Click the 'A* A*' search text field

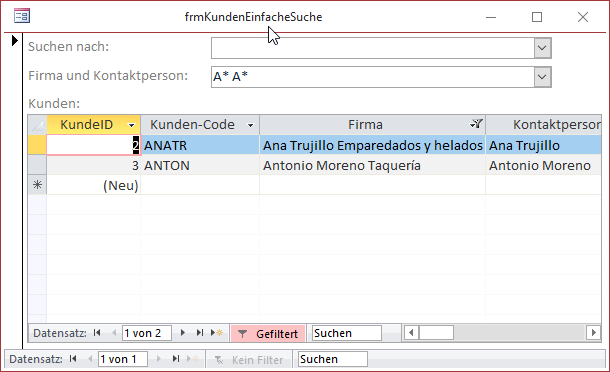click(x=373, y=77)
